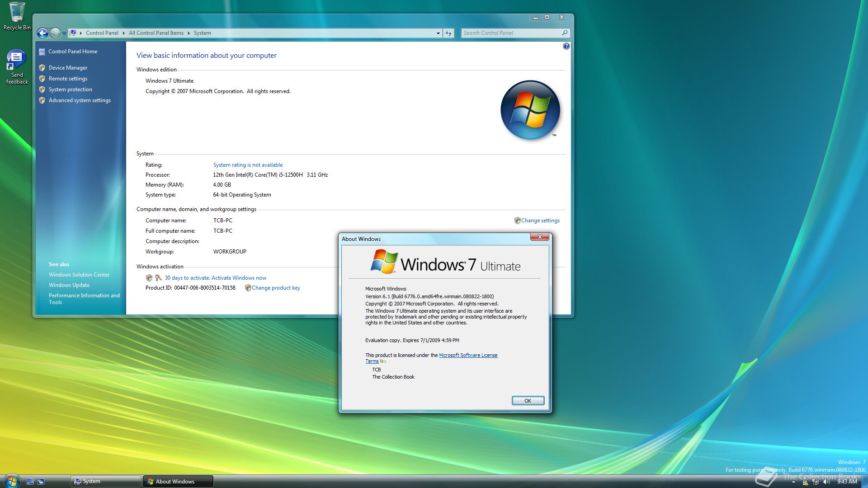Click the computer icon at the address bar start
Image resolution: width=868 pixels, height=488 pixels.
(73, 33)
